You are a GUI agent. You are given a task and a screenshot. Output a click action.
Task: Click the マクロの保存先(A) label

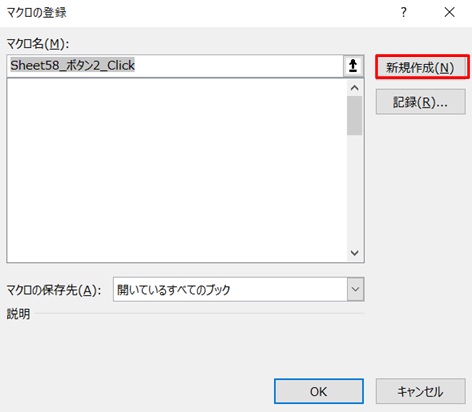pos(54,290)
